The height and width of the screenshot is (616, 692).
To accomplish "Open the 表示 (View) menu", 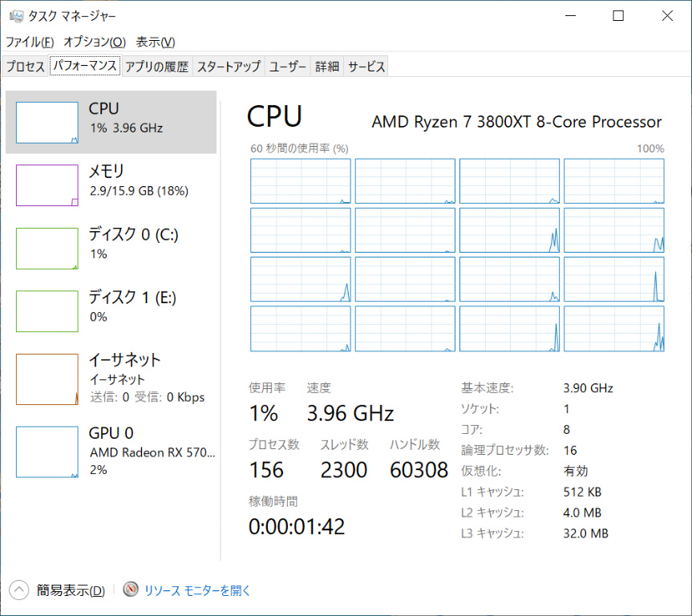I will [156, 42].
